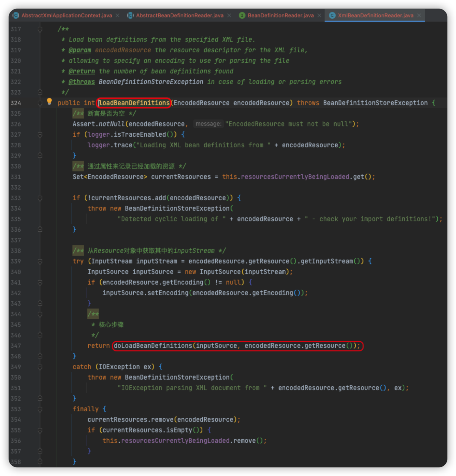456x476 pixels.
Task: Select the XmlBeanDefinitionReader.java tab
Action: 375,16
